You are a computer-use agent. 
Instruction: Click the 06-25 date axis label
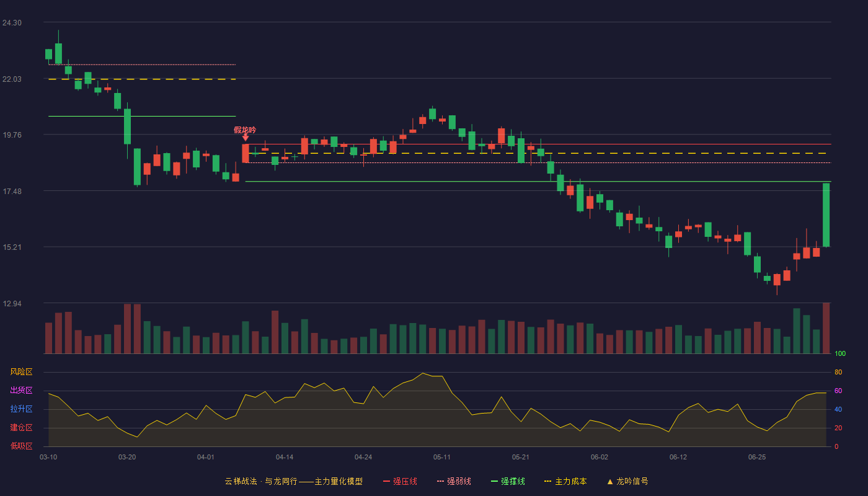757,457
